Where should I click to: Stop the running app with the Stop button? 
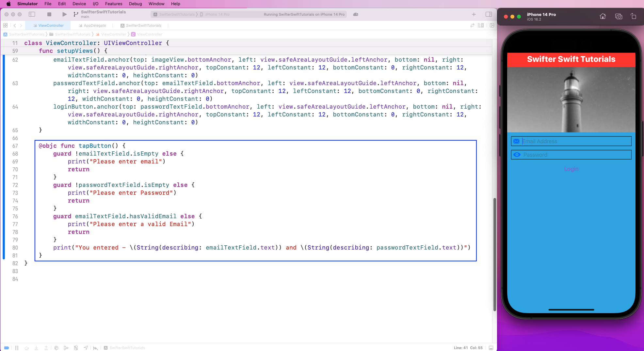pyautogui.click(x=49, y=14)
